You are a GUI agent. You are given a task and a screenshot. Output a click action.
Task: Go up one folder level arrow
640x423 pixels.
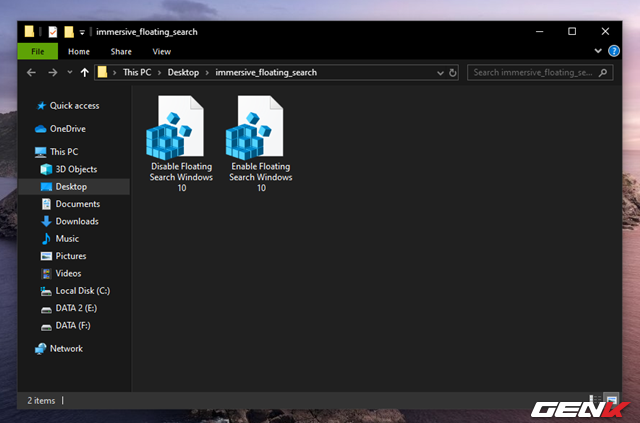(84, 73)
